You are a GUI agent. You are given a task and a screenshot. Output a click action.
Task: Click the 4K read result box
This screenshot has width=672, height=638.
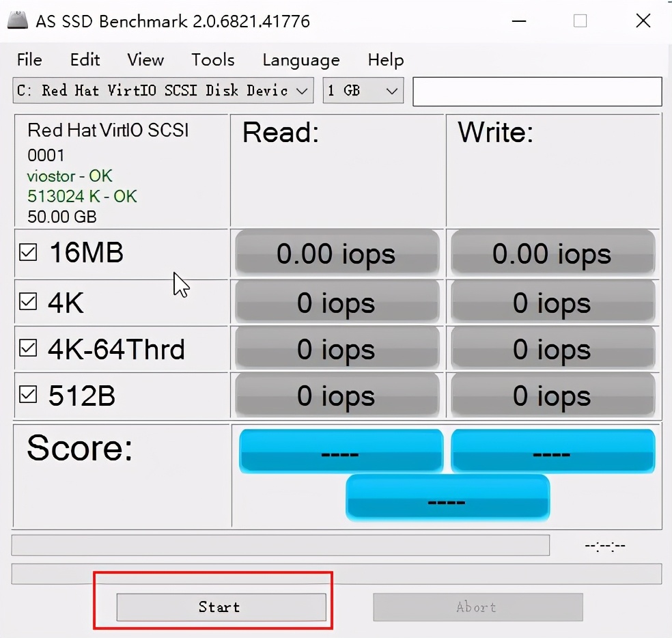[x=337, y=303]
